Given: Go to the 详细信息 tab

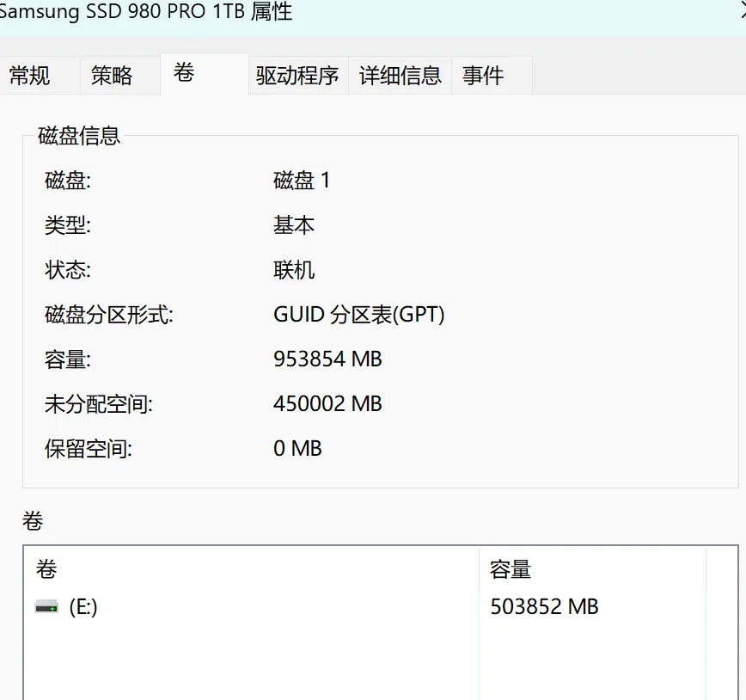Looking at the screenshot, I should [x=401, y=75].
